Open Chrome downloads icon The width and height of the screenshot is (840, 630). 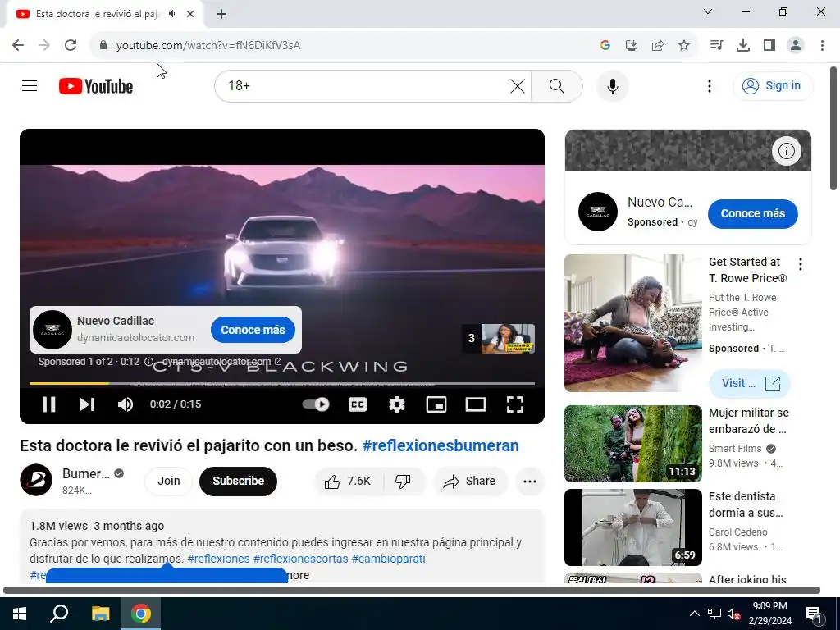click(742, 45)
